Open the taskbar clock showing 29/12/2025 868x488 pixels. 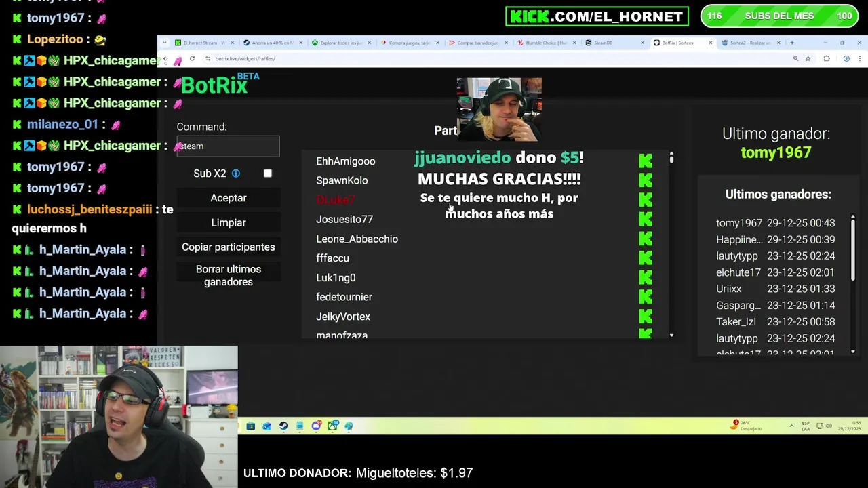(849, 426)
